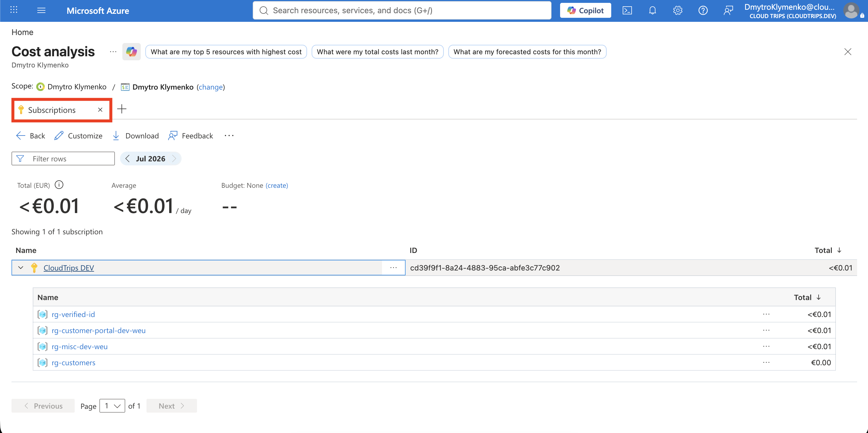This screenshot has height=433, width=868.
Task: Open the ellipsis menu for rg-customers
Action: (766, 363)
